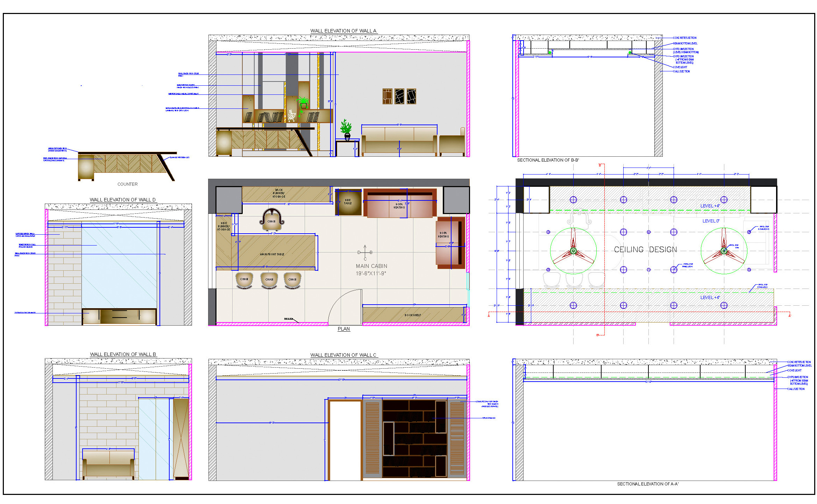
Task: Select the 'MAIN CABIN' room label
Action: pos(371,266)
